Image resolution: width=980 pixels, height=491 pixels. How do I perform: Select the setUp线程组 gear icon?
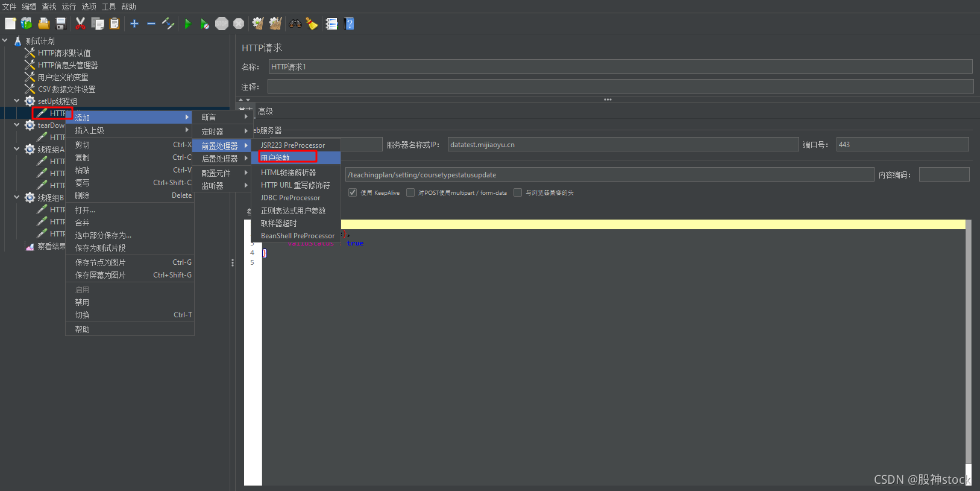(30, 101)
